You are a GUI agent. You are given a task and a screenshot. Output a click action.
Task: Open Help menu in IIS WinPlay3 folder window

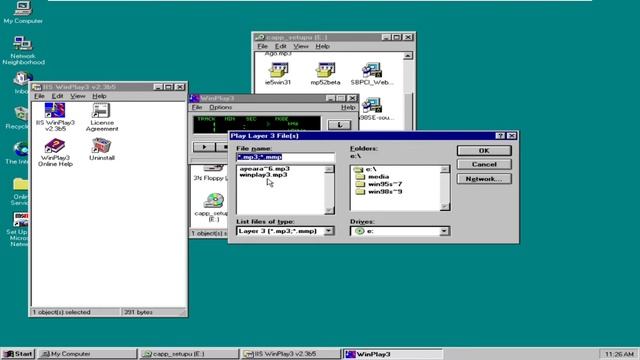[x=99, y=96]
